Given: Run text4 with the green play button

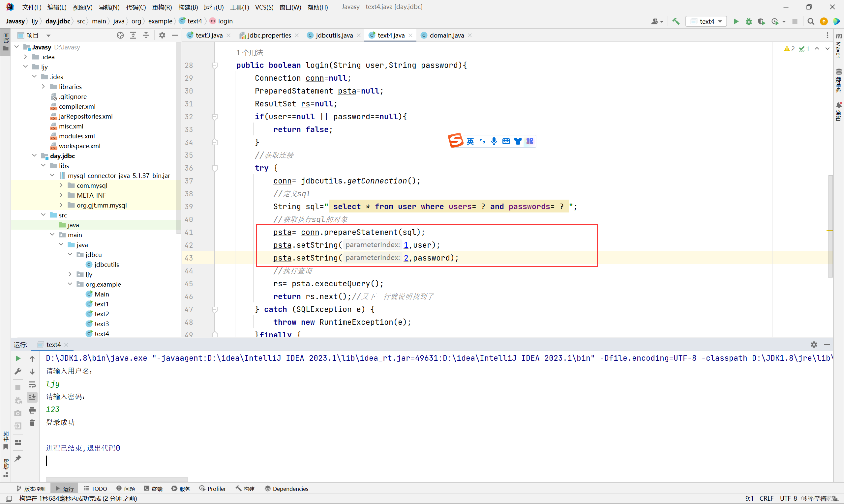Looking at the screenshot, I should tap(736, 21).
